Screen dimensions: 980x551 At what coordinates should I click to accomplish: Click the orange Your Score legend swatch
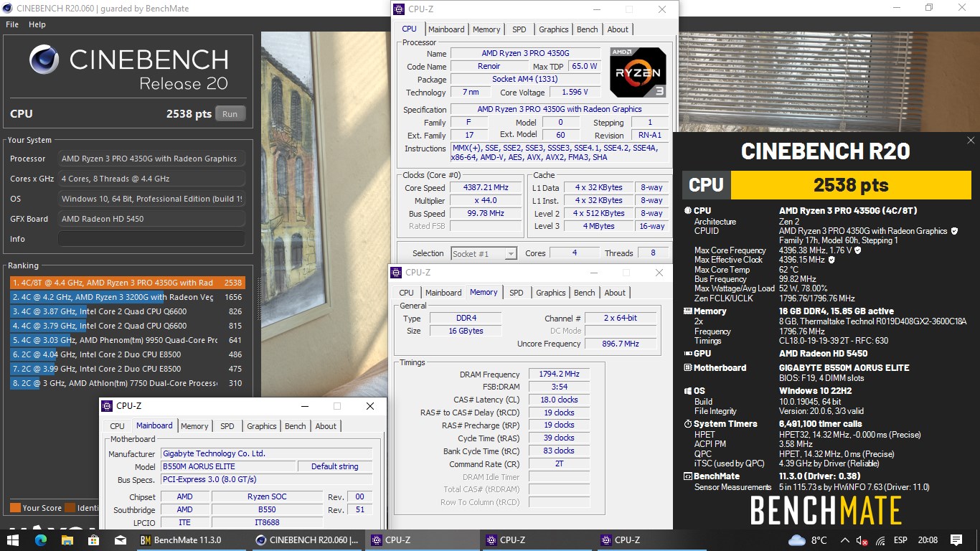pos(15,508)
